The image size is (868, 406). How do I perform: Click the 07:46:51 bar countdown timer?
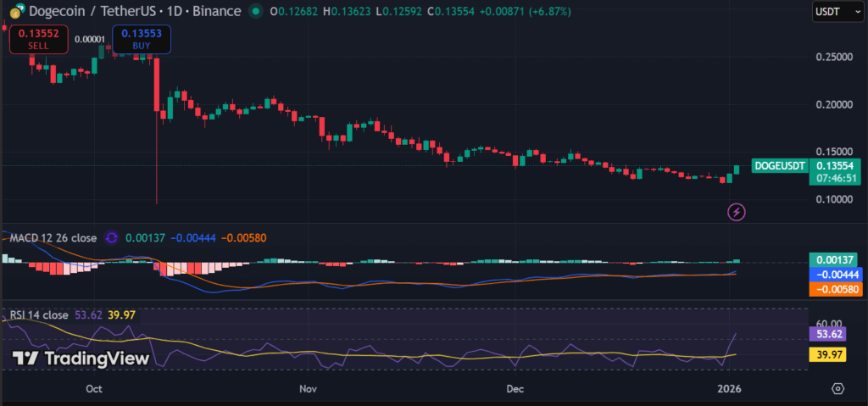click(835, 179)
